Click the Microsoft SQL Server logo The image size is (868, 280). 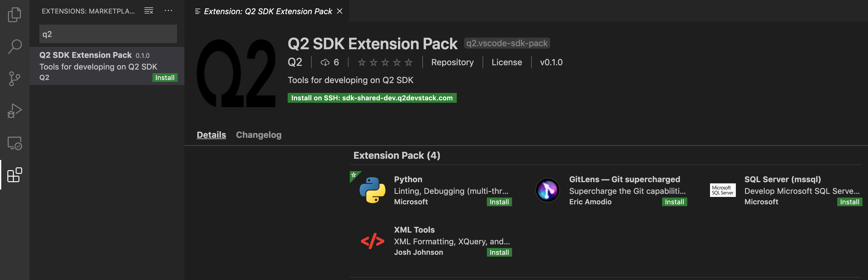coord(722,190)
